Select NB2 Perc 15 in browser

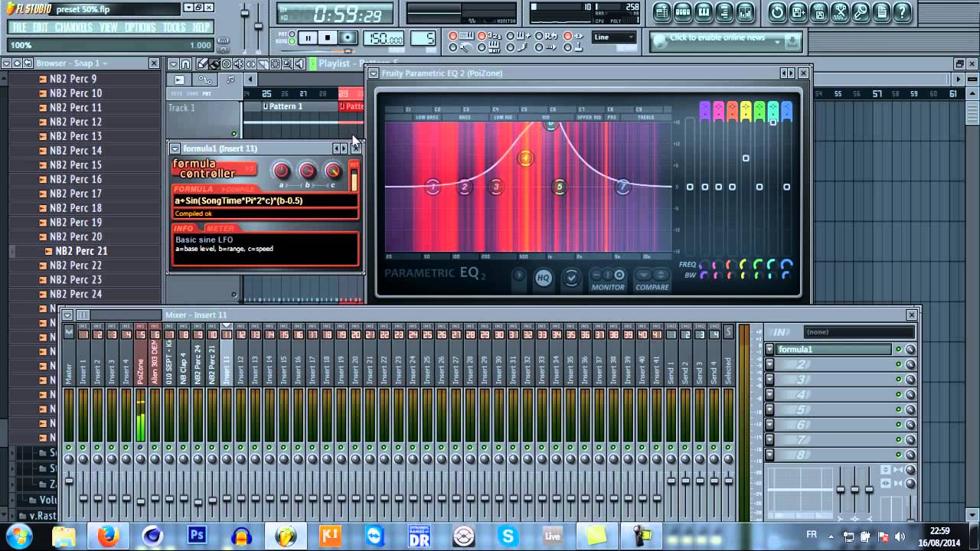75,165
